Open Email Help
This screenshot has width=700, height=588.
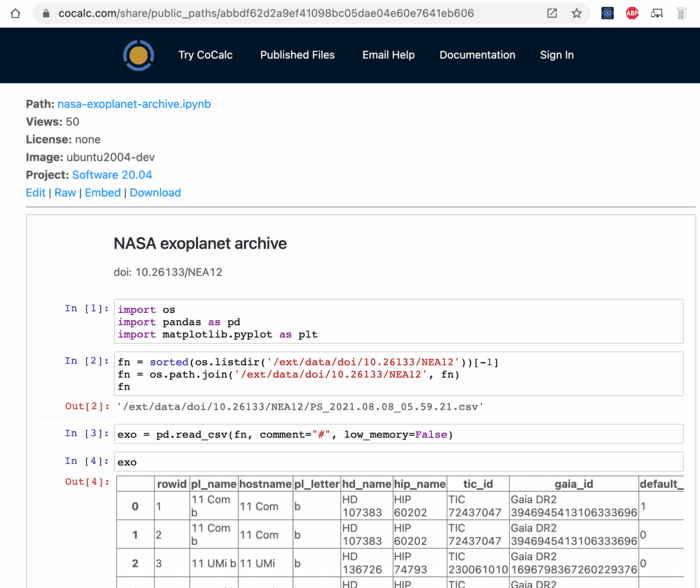[x=388, y=55]
